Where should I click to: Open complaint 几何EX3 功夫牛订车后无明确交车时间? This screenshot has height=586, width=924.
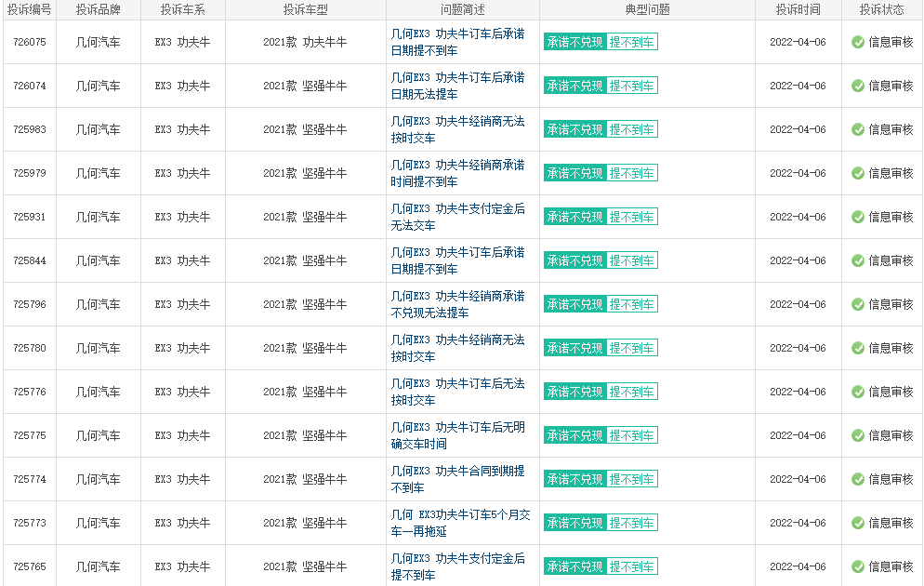click(458, 435)
